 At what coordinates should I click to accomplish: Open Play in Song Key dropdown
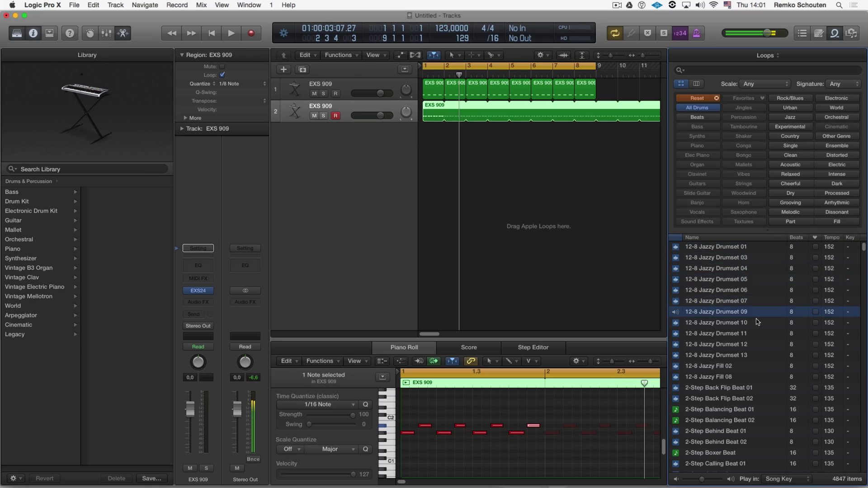point(787,479)
